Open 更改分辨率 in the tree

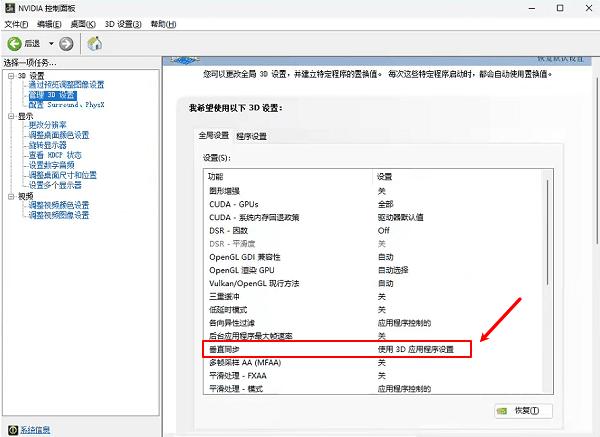(47, 125)
